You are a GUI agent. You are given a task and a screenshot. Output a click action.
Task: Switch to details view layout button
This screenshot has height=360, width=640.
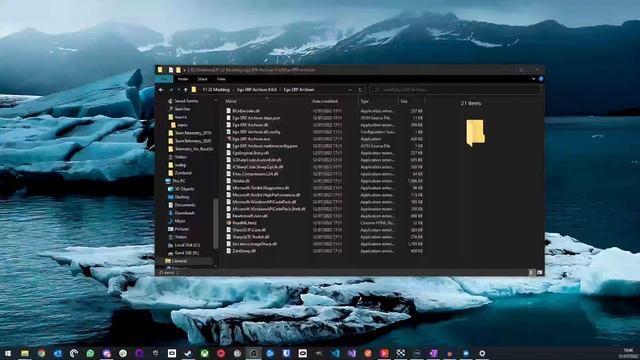point(531,272)
